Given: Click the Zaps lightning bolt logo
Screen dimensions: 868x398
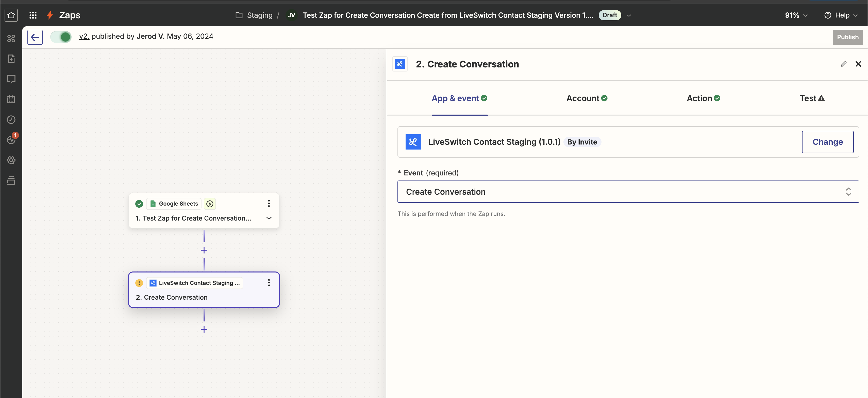Looking at the screenshot, I should pos(50,15).
